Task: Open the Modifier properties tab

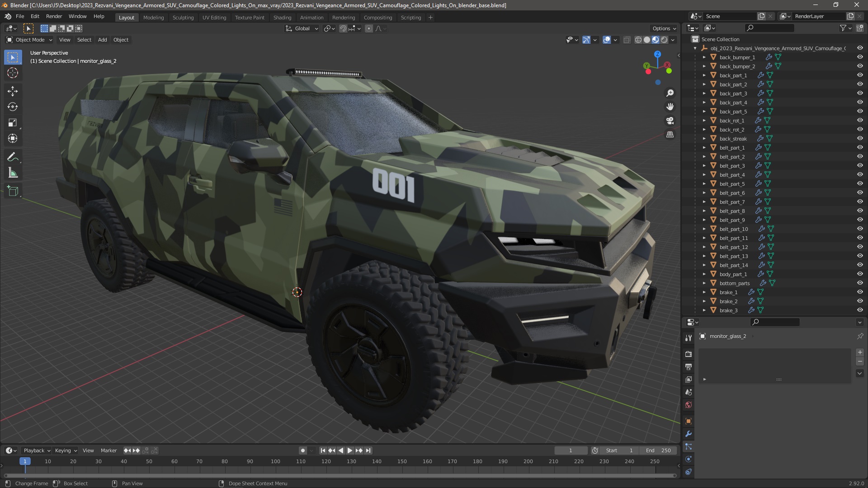Action: click(689, 434)
